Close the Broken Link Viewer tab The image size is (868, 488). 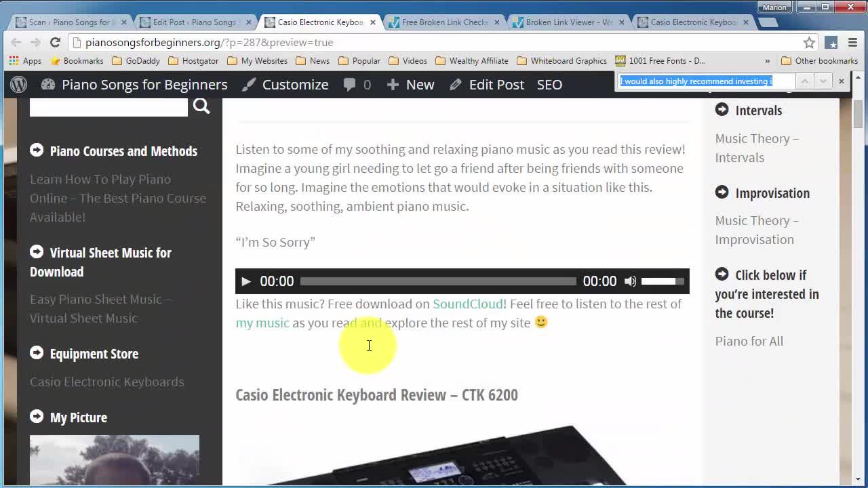tap(621, 22)
